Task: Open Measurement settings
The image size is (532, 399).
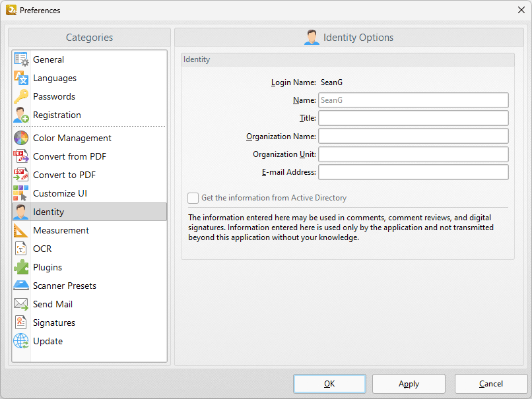Action: click(90, 230)
